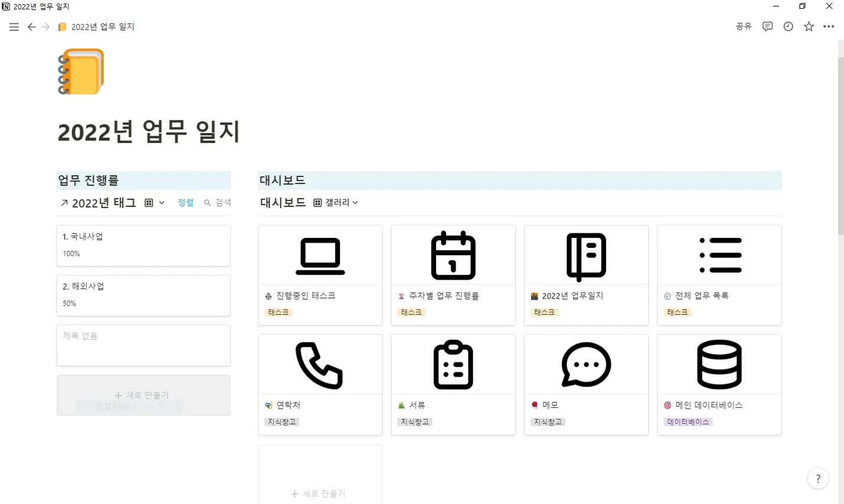Open comments via the speech bubble icon
This screenshot has width=844, height=504.
click(767, 27)
